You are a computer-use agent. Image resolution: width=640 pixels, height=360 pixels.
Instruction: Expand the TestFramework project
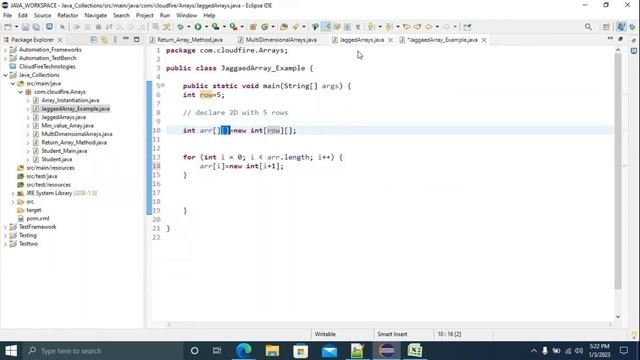pyautogui.click(x=5, y=227)
